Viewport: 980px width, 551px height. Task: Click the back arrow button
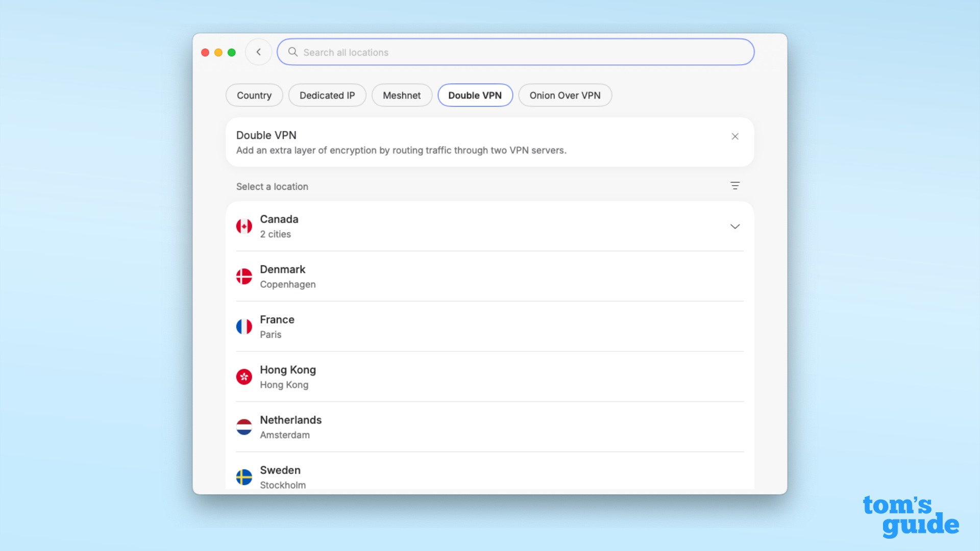[x=259, y=52]
